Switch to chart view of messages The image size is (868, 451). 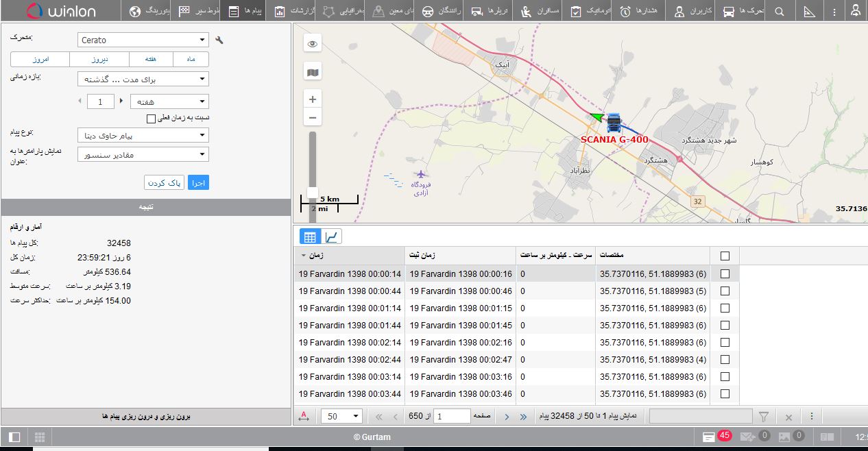(331, 237)
